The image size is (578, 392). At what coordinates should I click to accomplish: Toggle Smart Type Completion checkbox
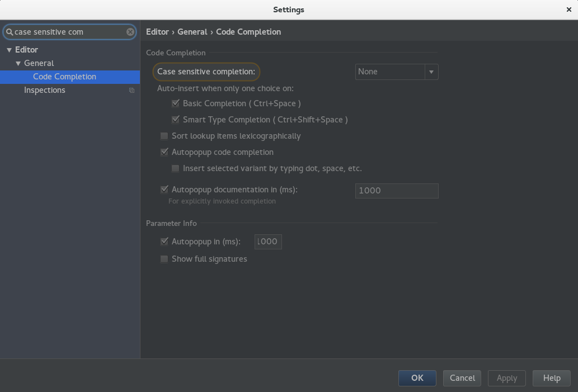(176, 120)
